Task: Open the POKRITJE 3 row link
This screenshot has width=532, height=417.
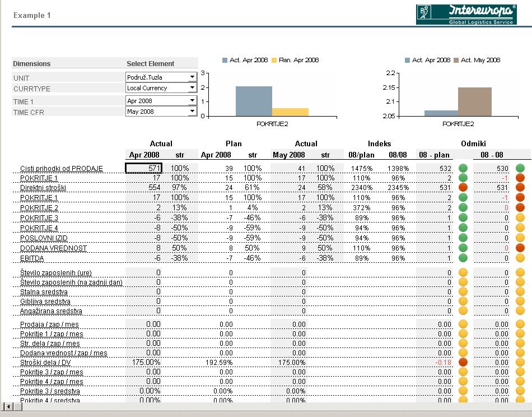Action: click(x=39, y=217)
